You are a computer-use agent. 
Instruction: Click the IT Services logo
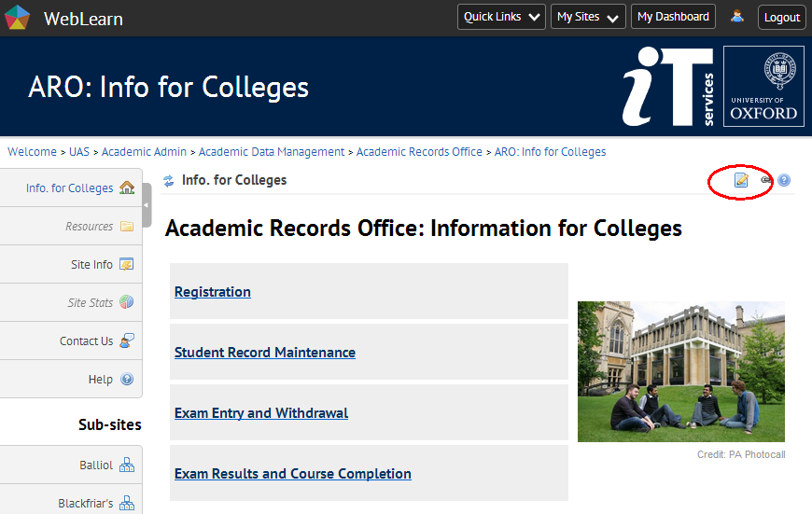click(668, 87)
